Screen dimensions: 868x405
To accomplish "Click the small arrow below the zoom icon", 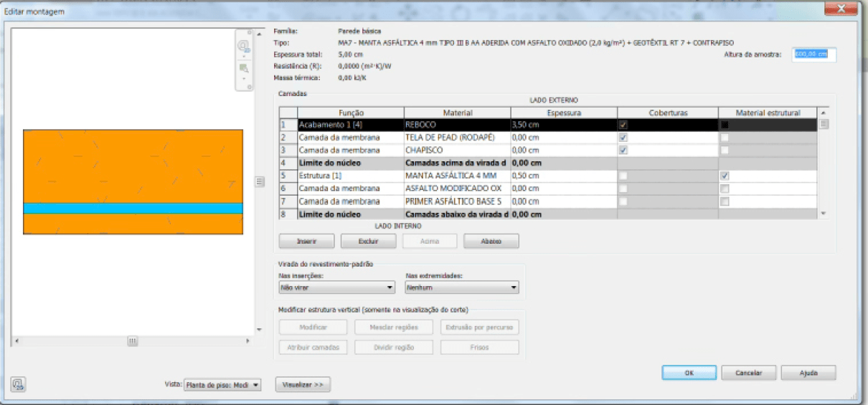I will (244, 79).
